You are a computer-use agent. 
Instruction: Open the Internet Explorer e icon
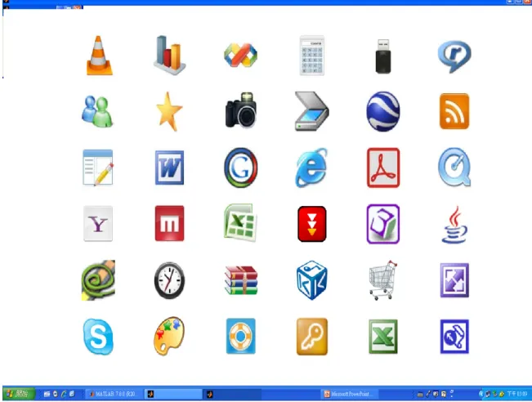tap(311, 167)
